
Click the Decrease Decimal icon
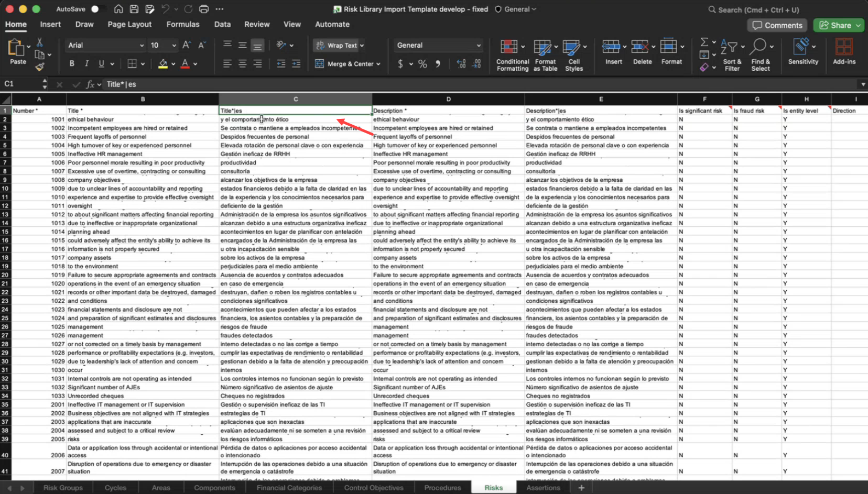(x=476, y=64)
